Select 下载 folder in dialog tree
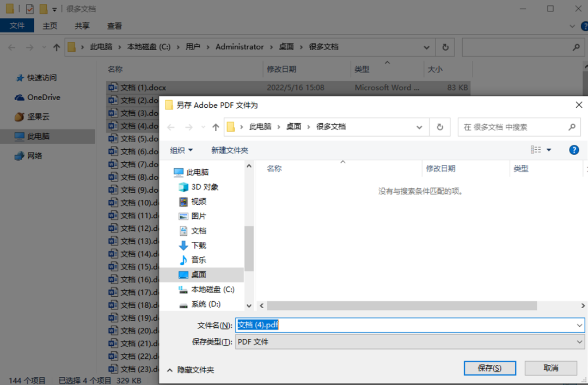588x385 pixels. (x=198, y=246)
